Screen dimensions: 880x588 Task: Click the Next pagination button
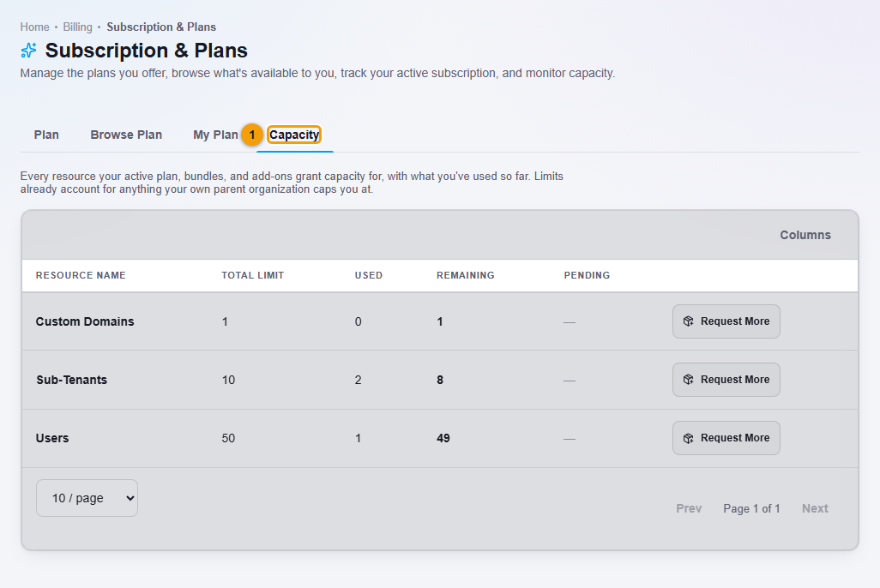[815, 508]
